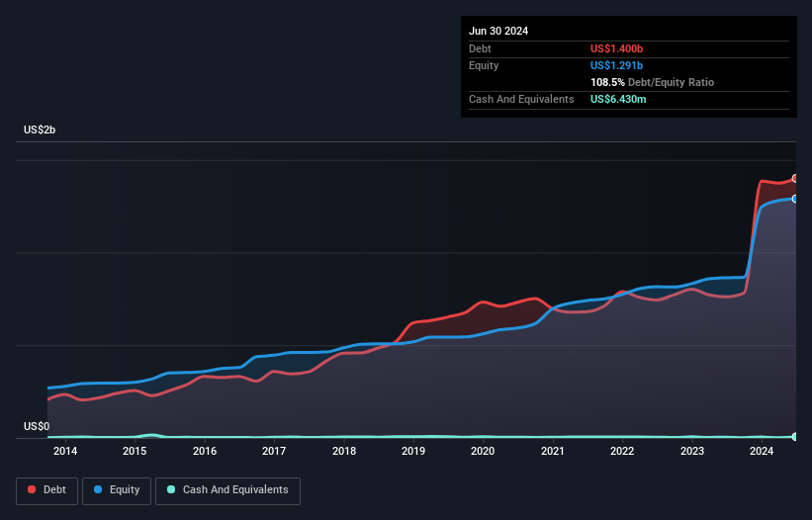Screen dimensions: 812x520
Task: Select the 2019 x-axis label
Action: [413, 451]
